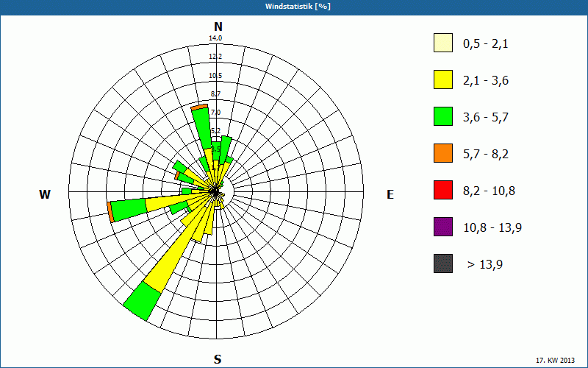Click the 8,7 radial axis label

pos(215,94)
